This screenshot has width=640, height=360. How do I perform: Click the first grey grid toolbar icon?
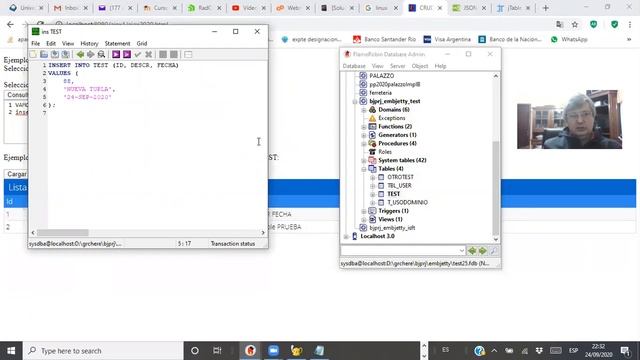pos(163,54)
